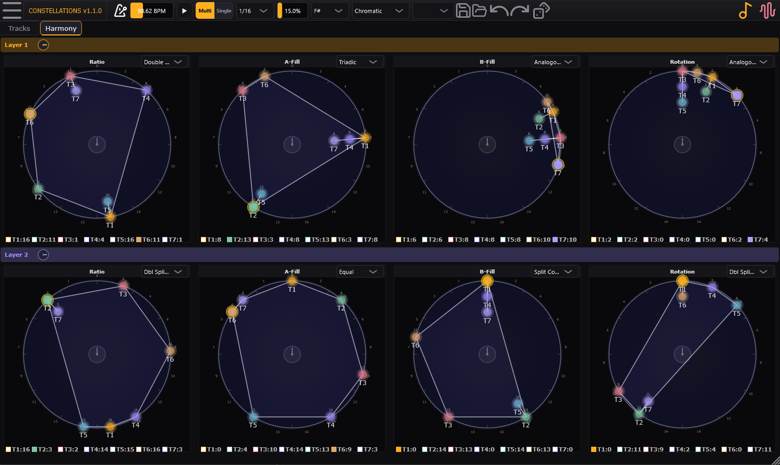Open Layer 2 Rotation 'Dbl Spli...' dropdown
The height and width of the screenshot is (465, 780).
click(749, 272)
